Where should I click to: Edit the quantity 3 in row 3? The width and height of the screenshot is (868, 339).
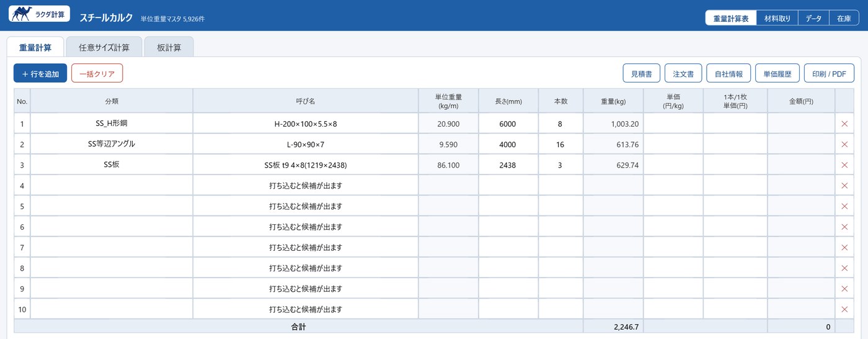560,165
